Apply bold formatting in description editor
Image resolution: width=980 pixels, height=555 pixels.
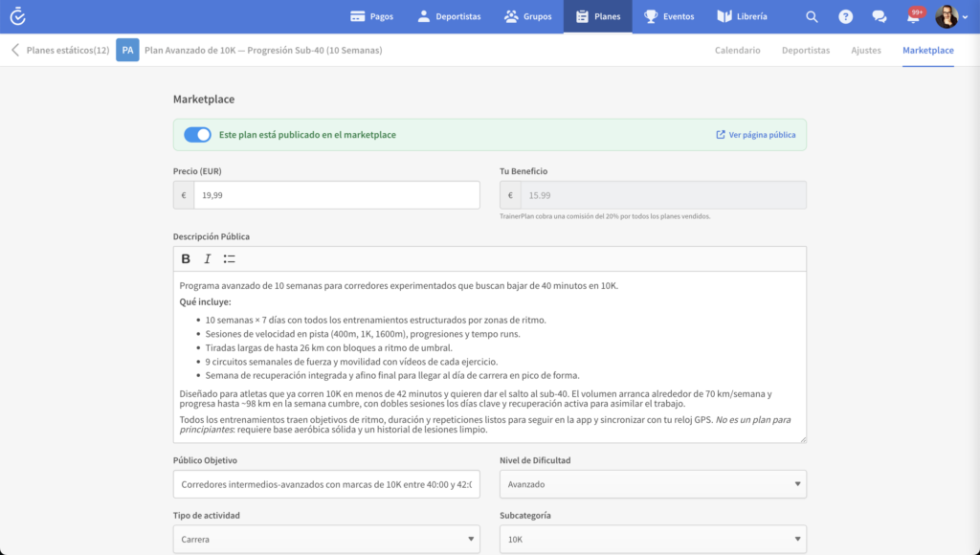click(x=186, y=258)
